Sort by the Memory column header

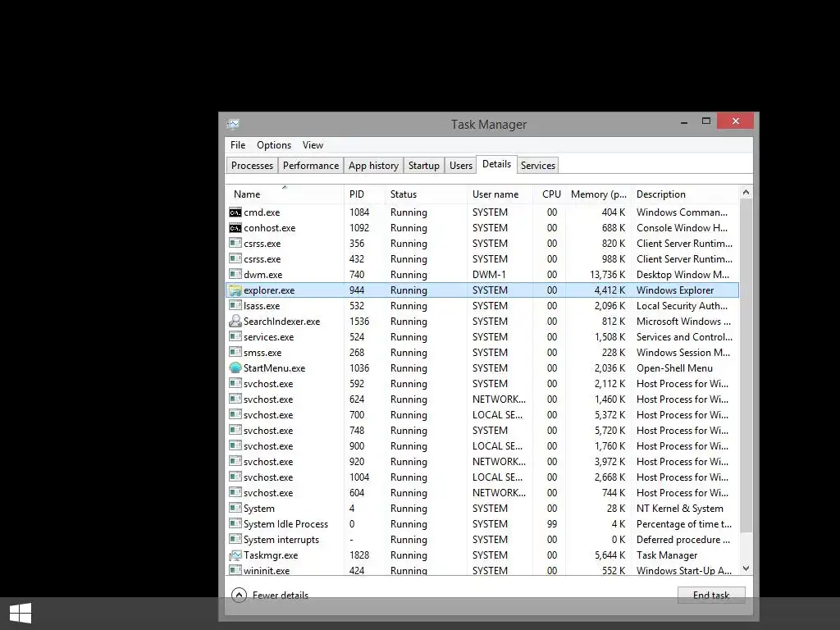[x=599, y=194]
